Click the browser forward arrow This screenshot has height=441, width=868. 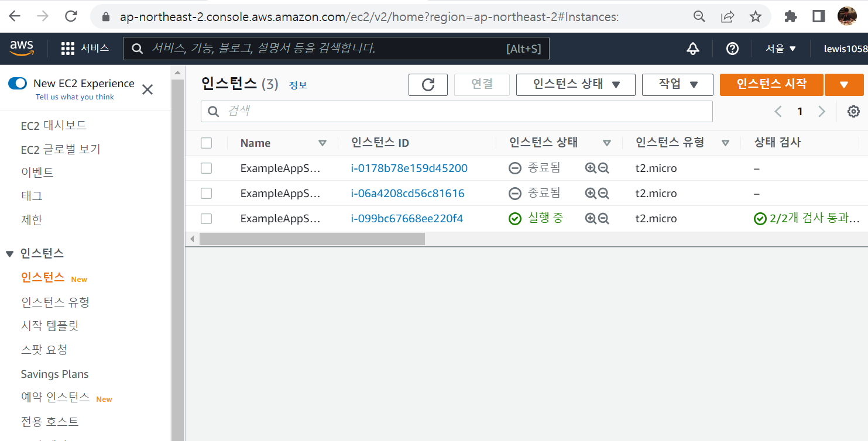coord(43,16)
